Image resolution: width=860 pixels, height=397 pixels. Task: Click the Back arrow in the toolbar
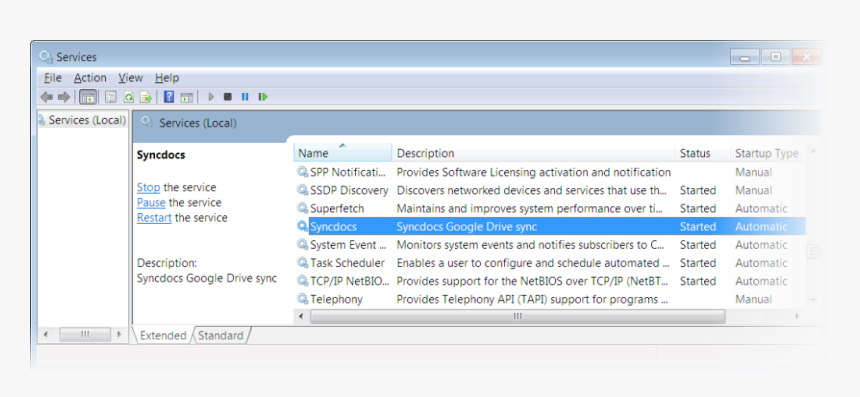click(x=47, y=97)
